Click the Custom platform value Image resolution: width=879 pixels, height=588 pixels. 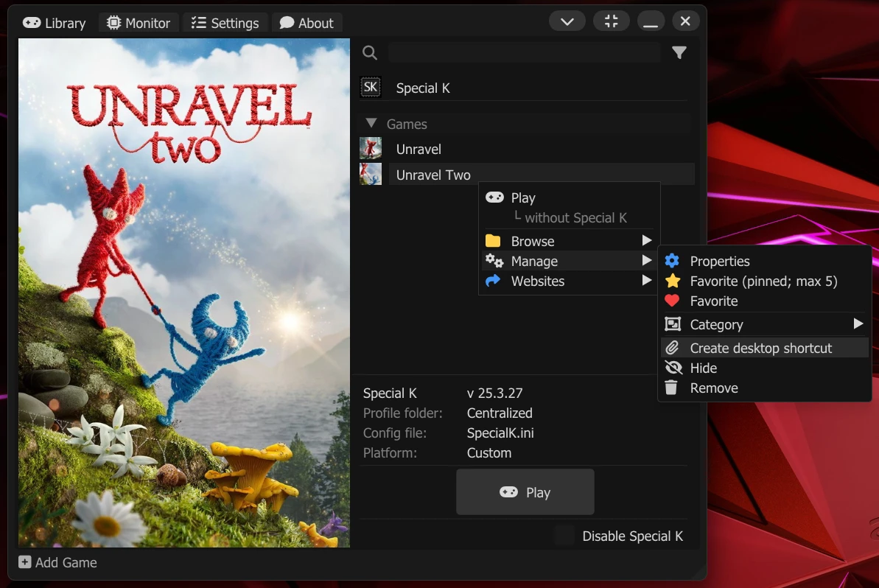pyautogui.click(x=488, y=453)
